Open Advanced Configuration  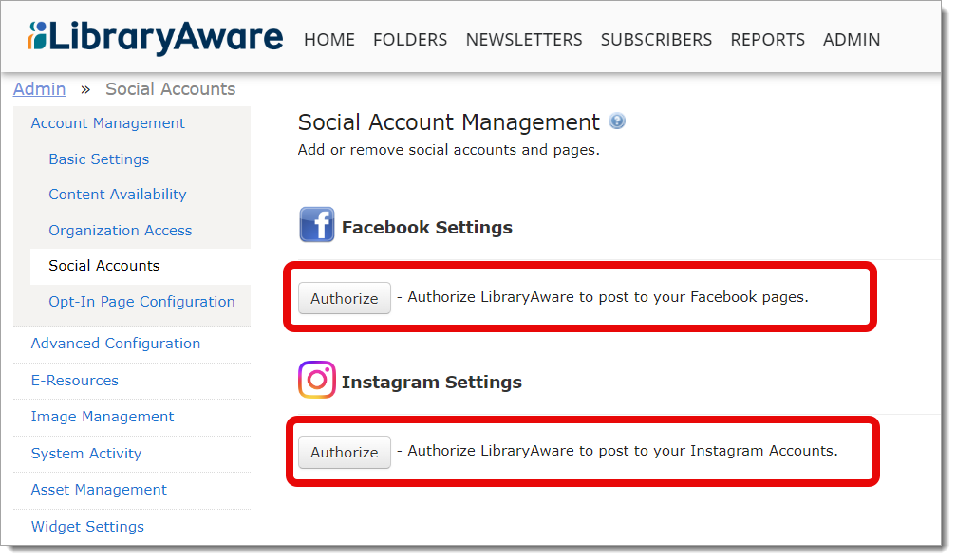pos(116,344)
